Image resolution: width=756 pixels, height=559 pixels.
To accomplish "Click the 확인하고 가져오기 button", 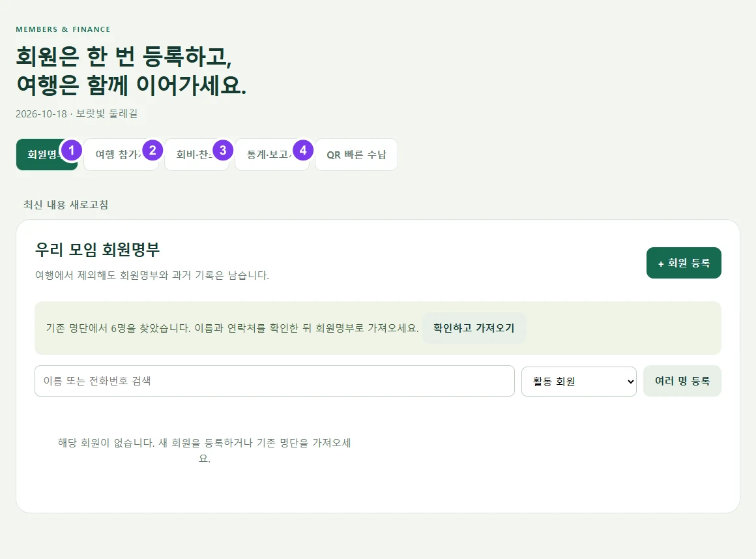I will point(473,328).
